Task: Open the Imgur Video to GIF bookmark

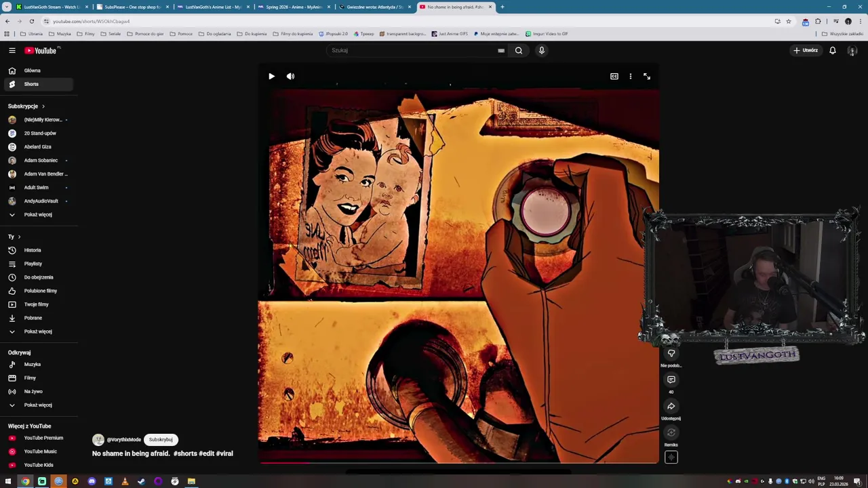Action: pyautogui.click(x=546, y=34)
